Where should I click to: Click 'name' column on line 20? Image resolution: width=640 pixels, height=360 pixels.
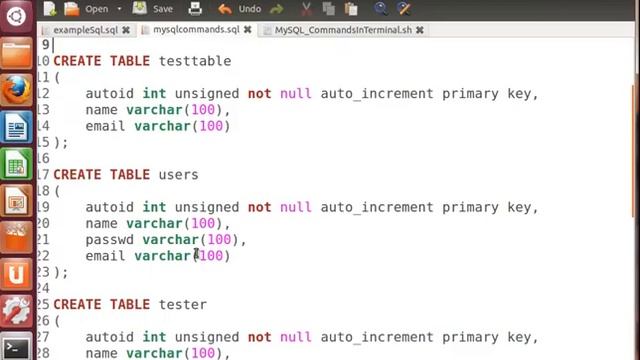tap(102, 224)
